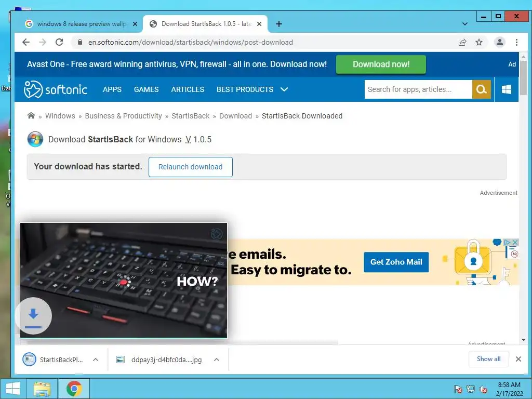Screen dimensions: 532x399
Task: Open the APPS menu
Action: [112, 89]
